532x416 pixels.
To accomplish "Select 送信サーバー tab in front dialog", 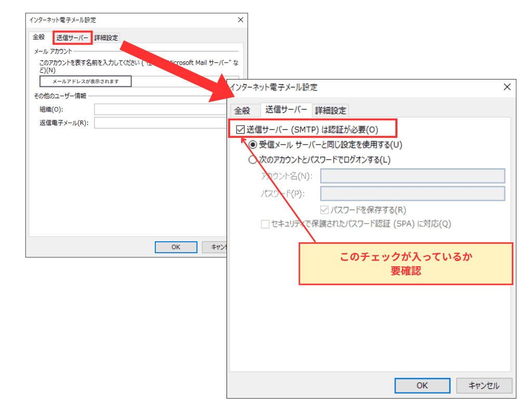I will [x=286, y=110].
